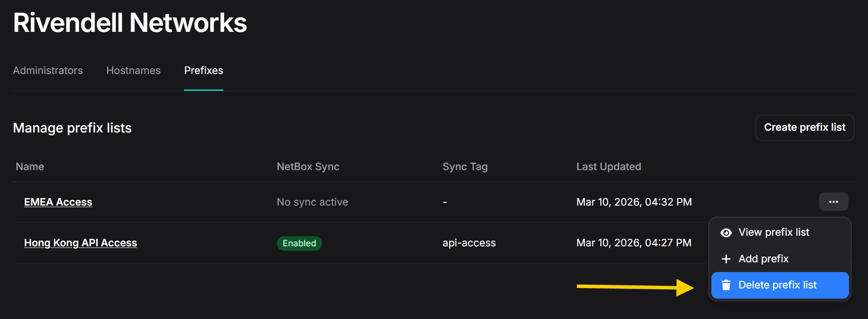Open the EMEA Access row options menu
This screenshot has width=868, height=319.
click(833, 202)
